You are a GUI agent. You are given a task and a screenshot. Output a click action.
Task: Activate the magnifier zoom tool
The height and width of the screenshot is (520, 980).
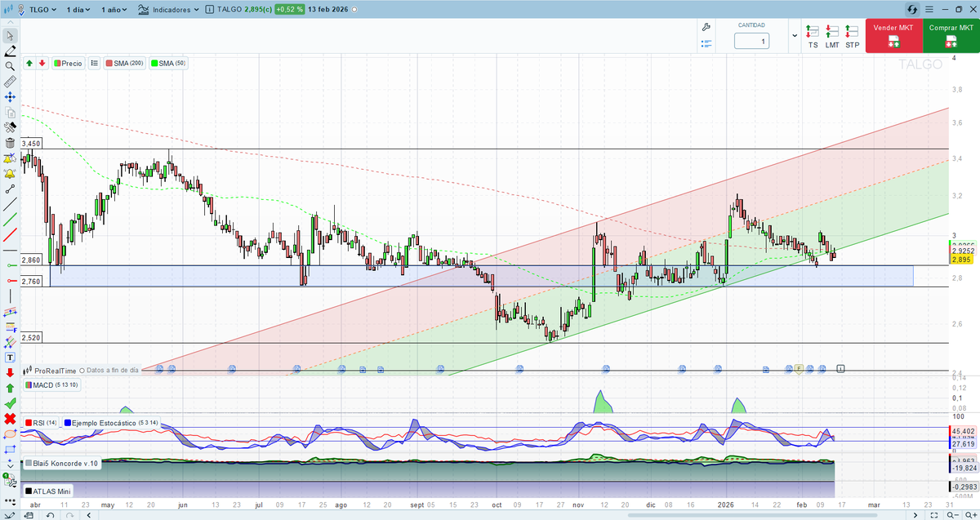(x=10, y=66)
